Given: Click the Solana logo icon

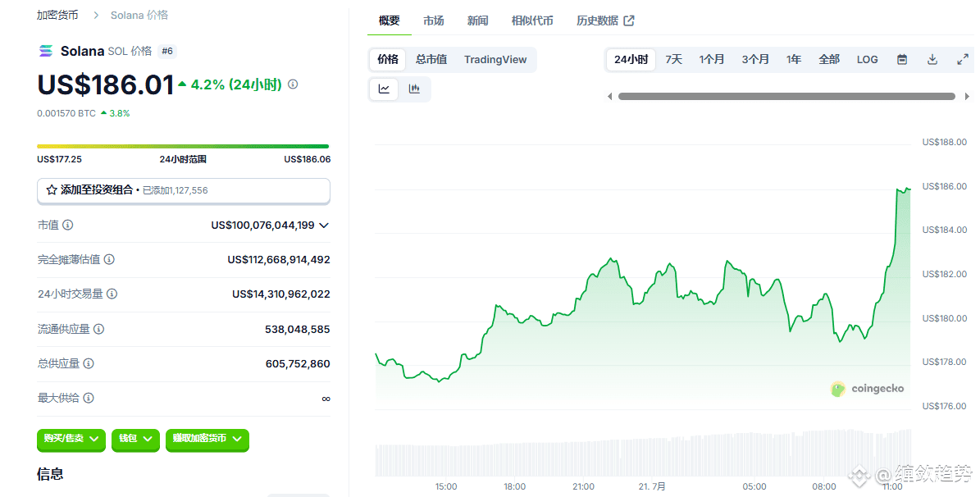Looking at the screenshot, I should 46,52.
